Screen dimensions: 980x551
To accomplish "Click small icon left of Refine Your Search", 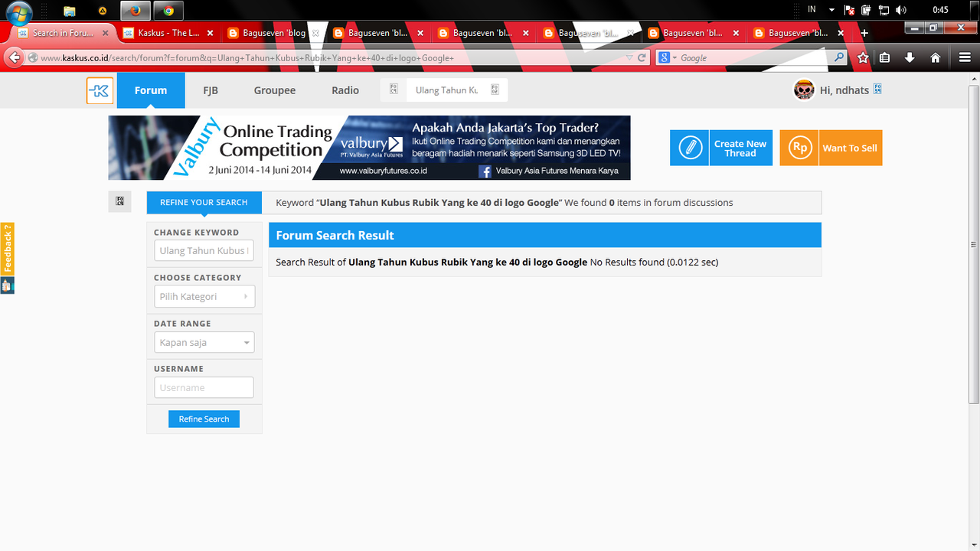I will 120,201.
